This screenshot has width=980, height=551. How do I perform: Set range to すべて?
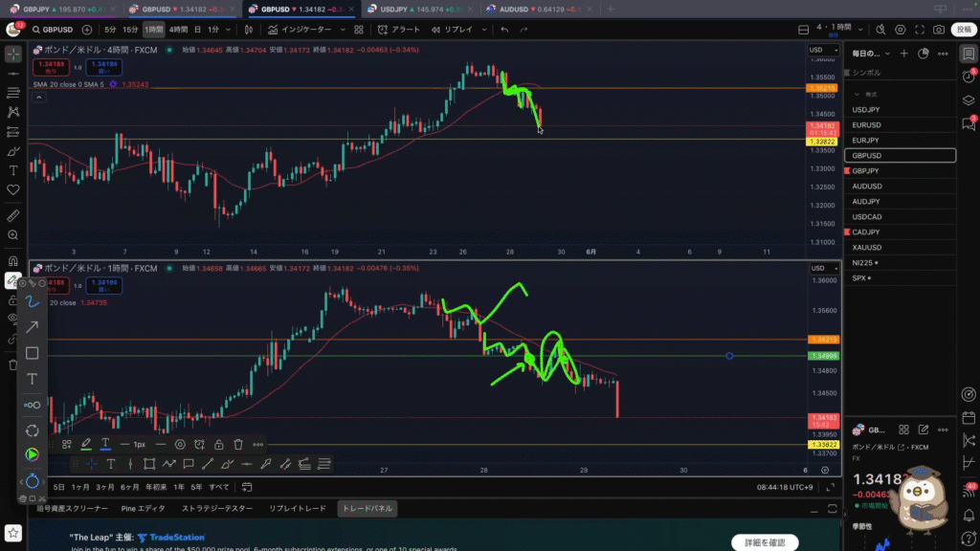219,487
